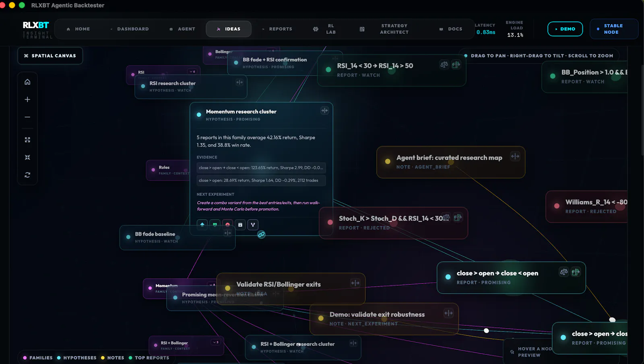
Task: Click the collapse-all arrows canvas icon
Action: pos(27,157)
